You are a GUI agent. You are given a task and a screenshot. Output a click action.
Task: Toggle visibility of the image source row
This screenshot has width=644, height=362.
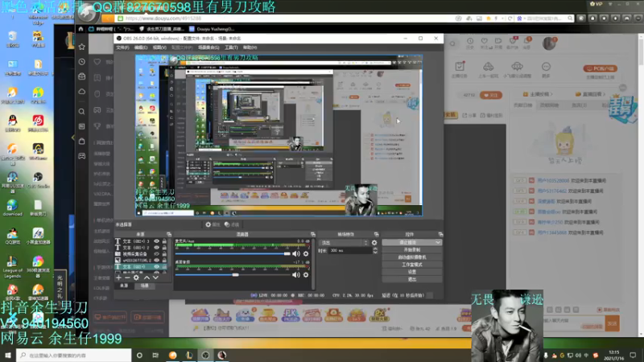pos(156,260)
